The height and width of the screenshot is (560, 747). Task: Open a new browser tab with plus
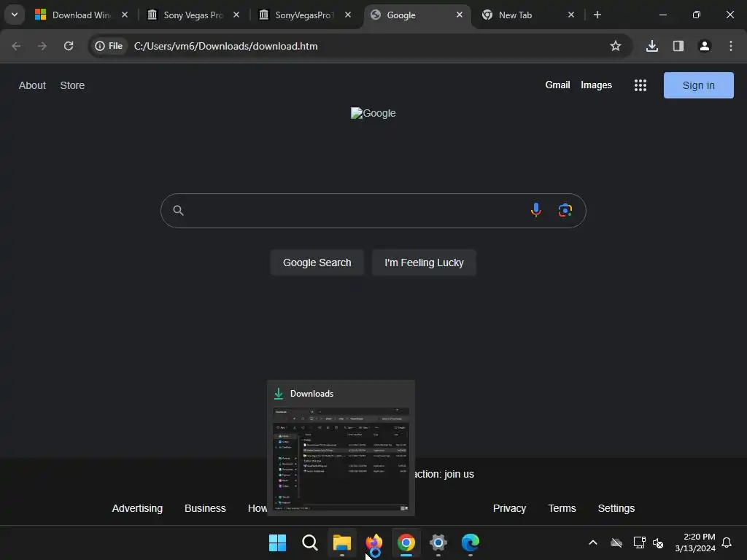tap(597, 15)
